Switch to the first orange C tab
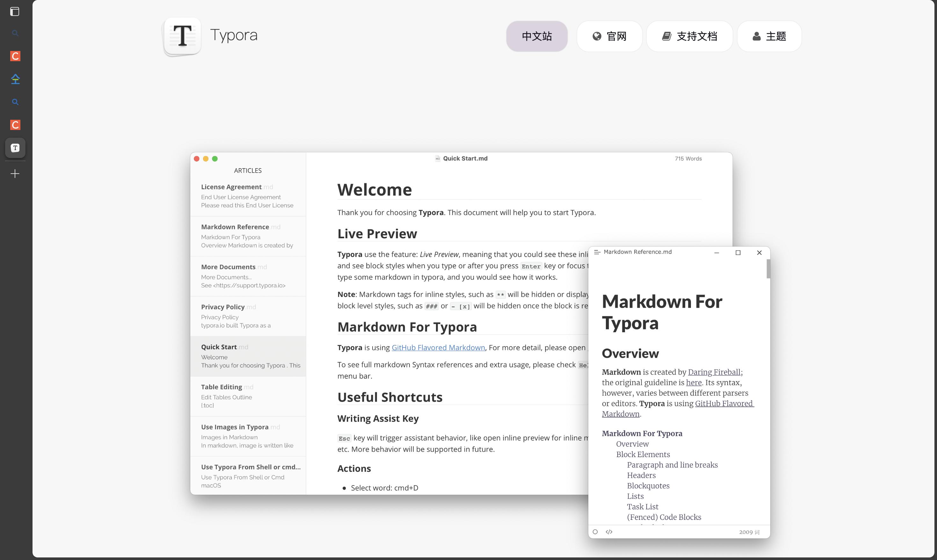The image size is (937, 560). pyautogui.click(x=15, y=56)
